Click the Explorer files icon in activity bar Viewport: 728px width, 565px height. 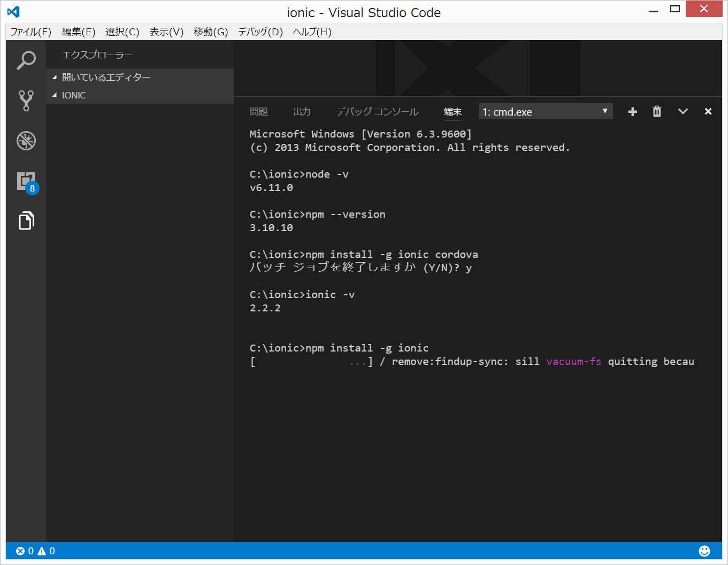tap(26, 220)
